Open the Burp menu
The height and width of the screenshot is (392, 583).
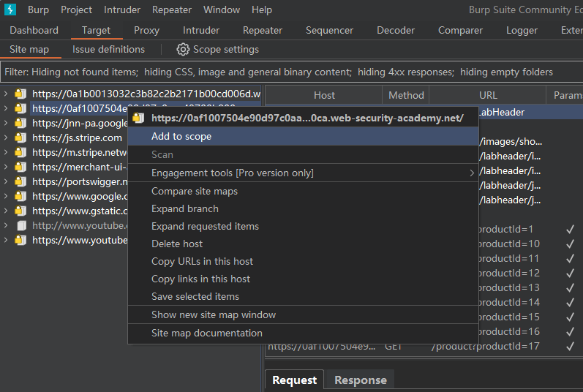[x=38, y=10]
